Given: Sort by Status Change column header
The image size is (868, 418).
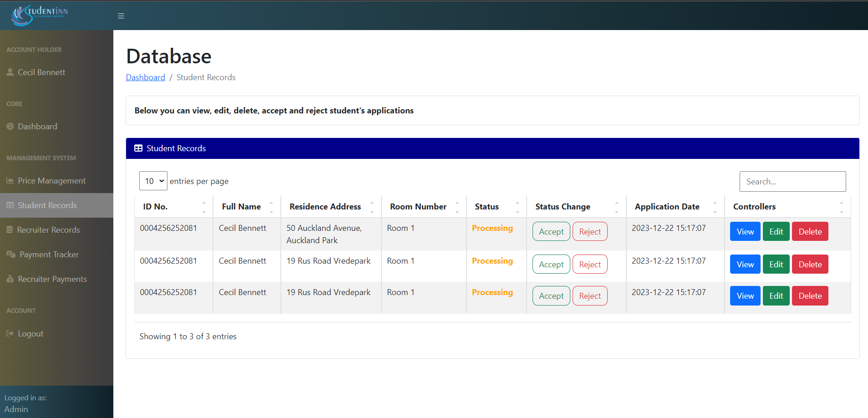Looking at the screenshot, I should (x=576, y=207).
